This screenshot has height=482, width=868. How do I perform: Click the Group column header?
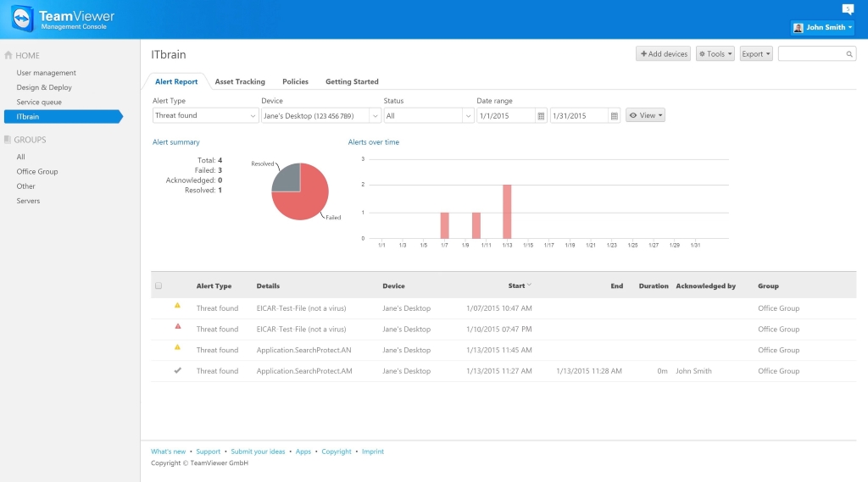768,286
